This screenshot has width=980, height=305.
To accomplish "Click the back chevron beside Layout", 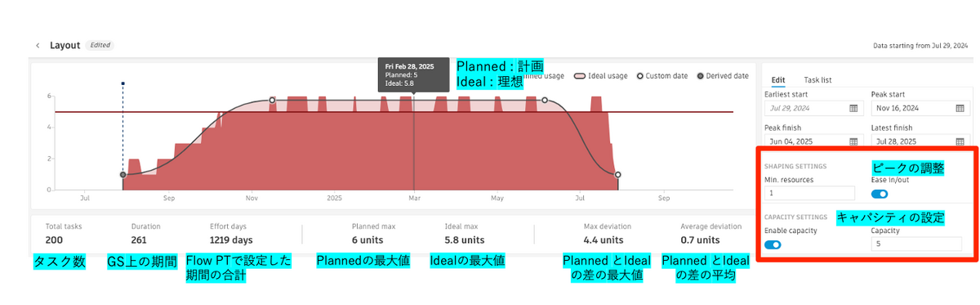I will (x=38, y=46).
